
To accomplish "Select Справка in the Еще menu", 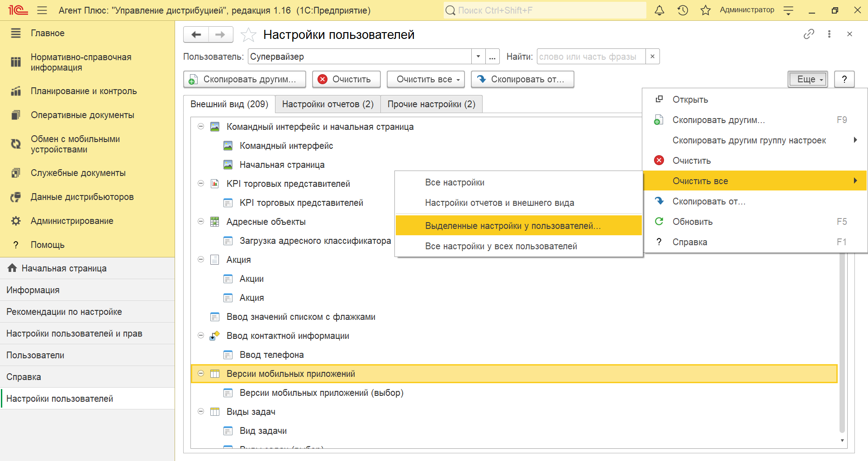I will [x=755, y=242].
